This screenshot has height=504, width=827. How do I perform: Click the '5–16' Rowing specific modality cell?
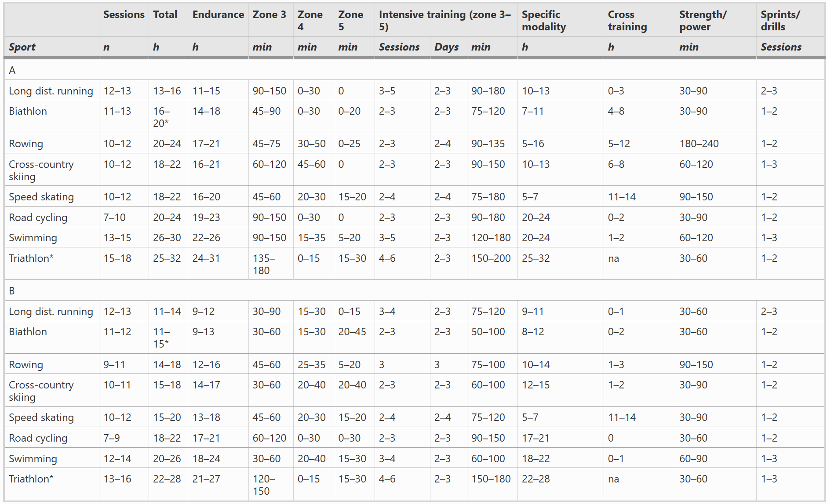(x=533, y=144)
